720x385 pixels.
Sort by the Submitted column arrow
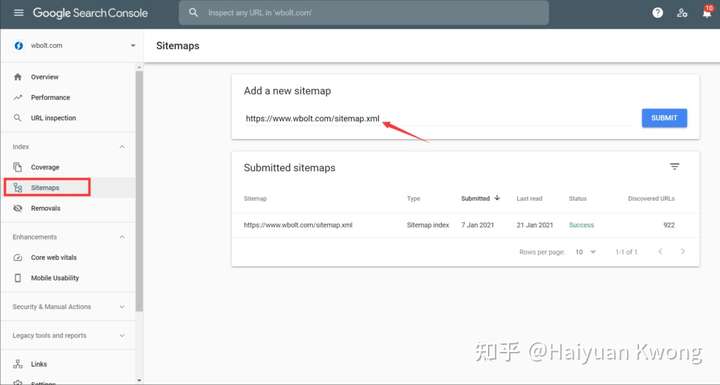tap(497, 198)
